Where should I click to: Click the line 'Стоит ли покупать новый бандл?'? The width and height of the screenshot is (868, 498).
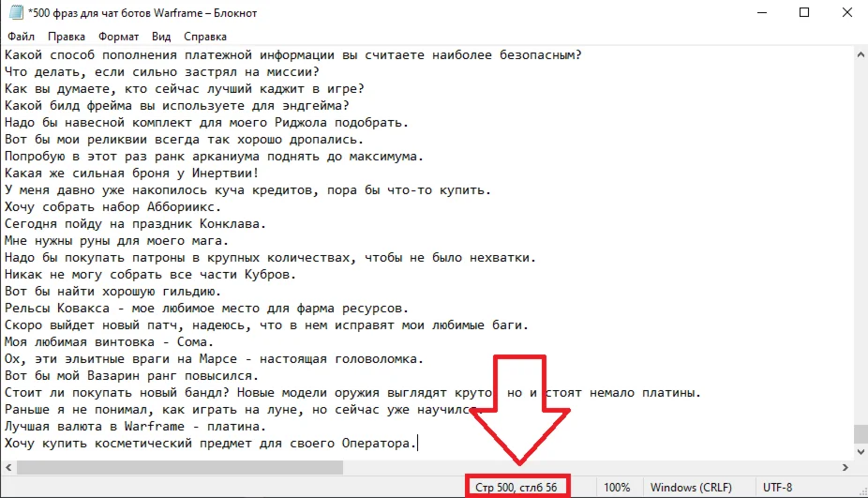(353, 393)
